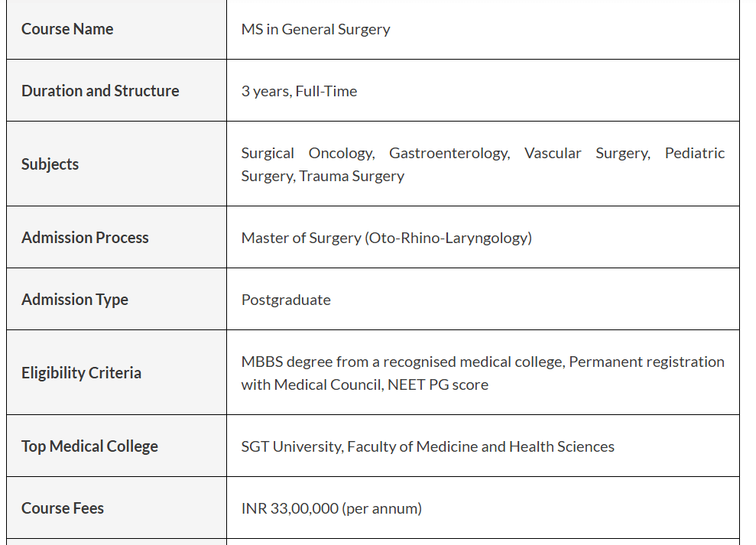Click the '3 years, Full-Time' value
The width and height of the screenshot is (756, 545).
pyautogui.click(x=299, y=91)
